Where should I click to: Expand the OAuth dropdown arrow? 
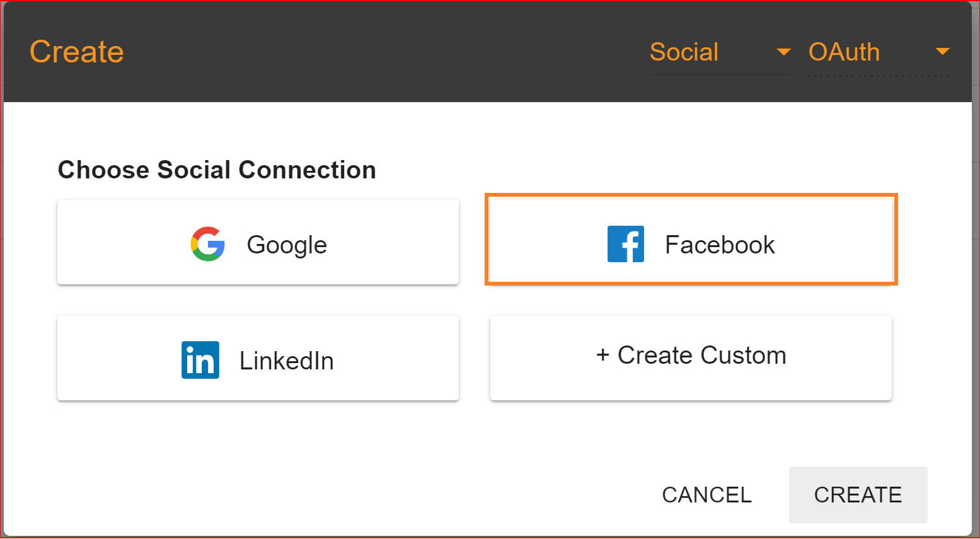(942, 52)
